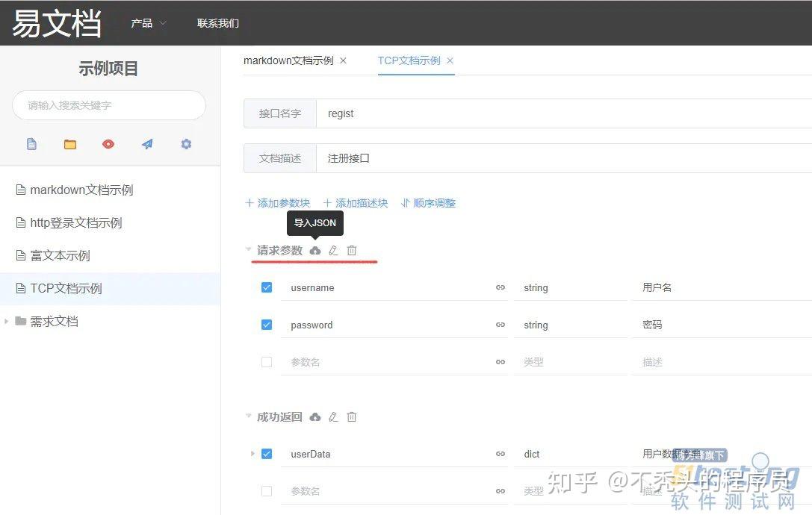Click the dict type field

point(571,453)
